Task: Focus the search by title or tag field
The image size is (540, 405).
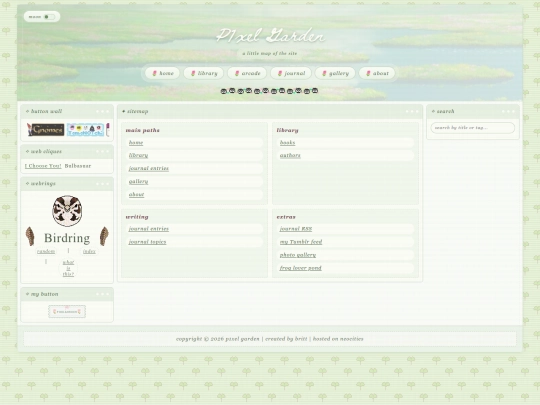Action: click(472, 128)
